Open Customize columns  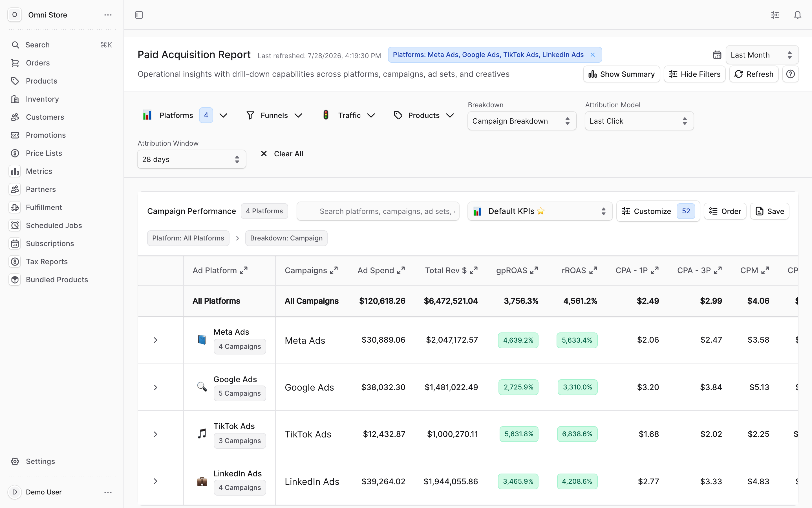point(658,211)
